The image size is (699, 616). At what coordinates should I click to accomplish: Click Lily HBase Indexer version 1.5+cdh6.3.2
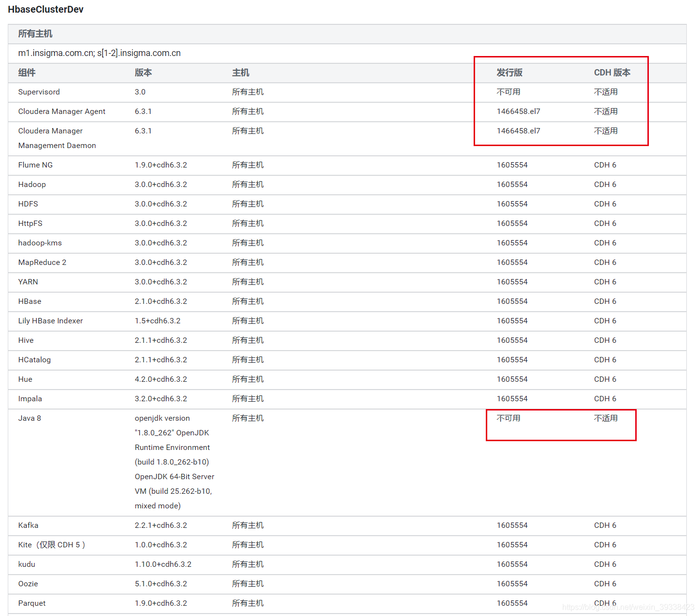[158, 321]
